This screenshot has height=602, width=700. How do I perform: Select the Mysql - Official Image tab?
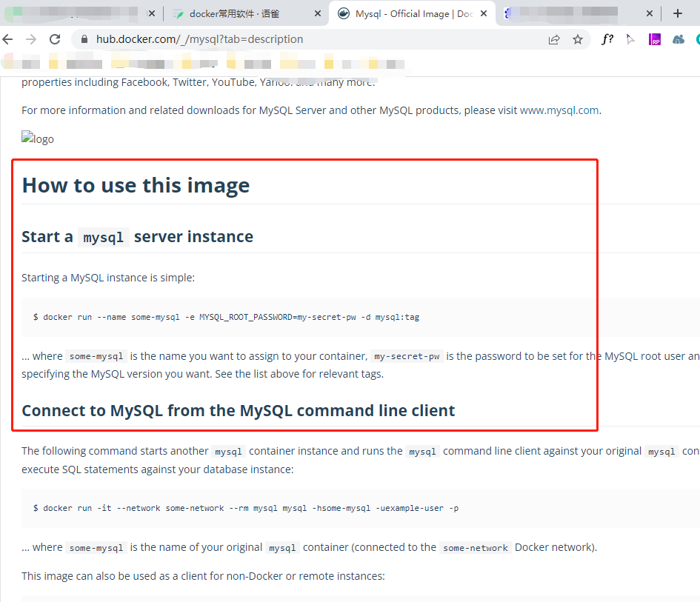pos(412,14)
